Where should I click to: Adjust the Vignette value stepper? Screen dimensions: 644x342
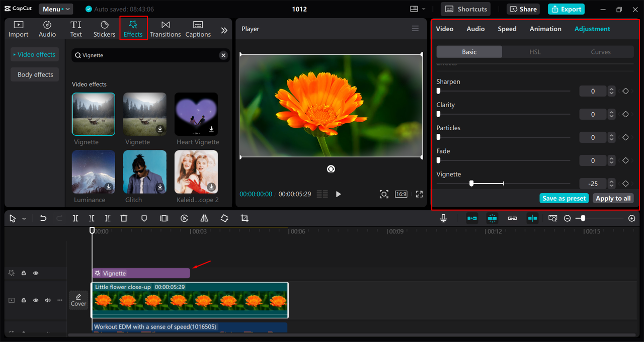pos(611,184)
